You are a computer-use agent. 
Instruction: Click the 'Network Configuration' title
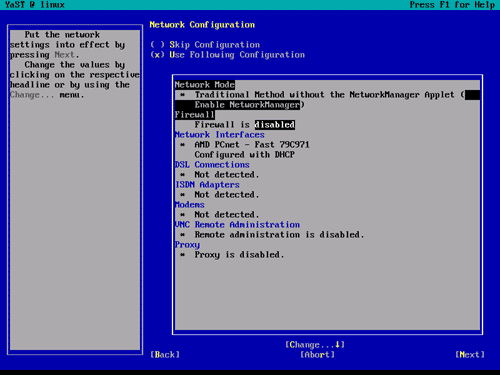[x=202, y=25]
